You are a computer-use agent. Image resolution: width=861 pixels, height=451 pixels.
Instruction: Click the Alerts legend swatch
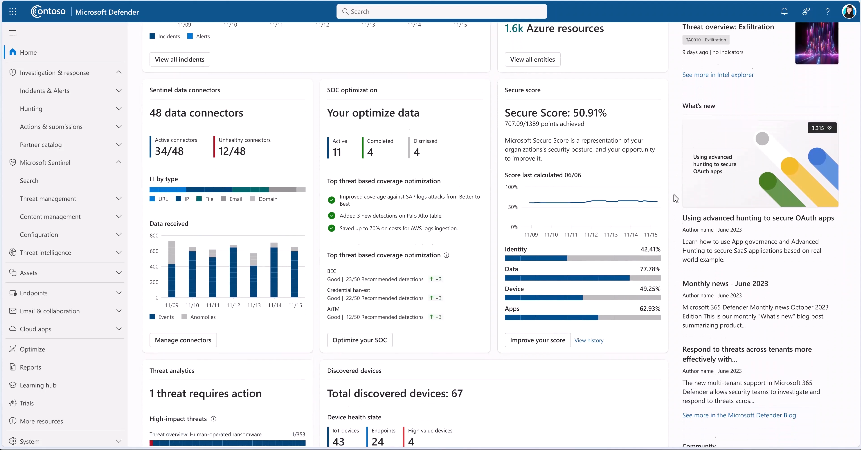coord(190,36)
